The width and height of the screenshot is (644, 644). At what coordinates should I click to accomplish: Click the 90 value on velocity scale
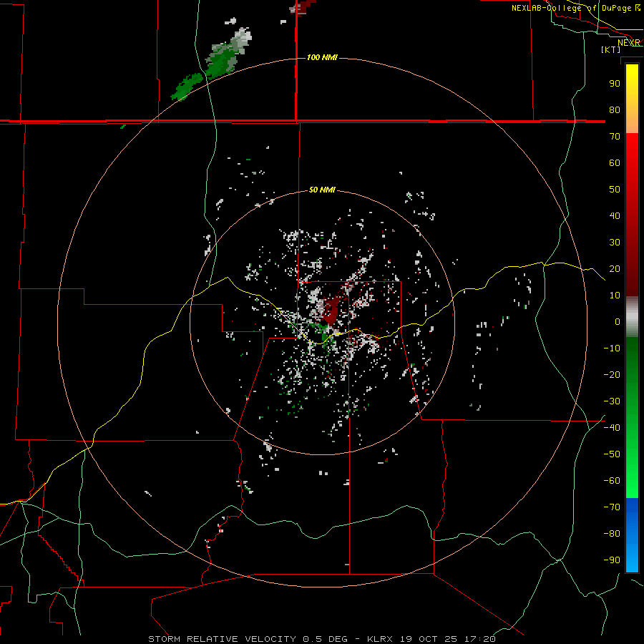pyautogui.click(x=615, y=84)
